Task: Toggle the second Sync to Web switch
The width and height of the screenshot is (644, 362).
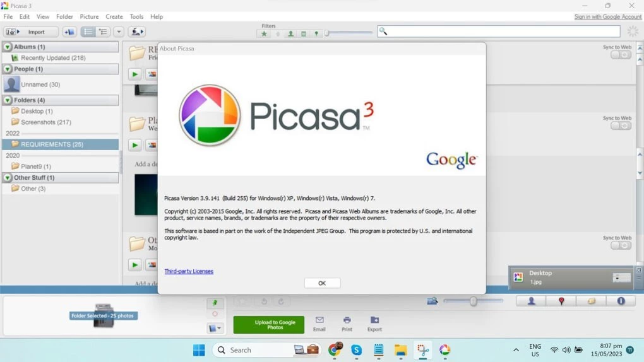Action: pos(620,126)
